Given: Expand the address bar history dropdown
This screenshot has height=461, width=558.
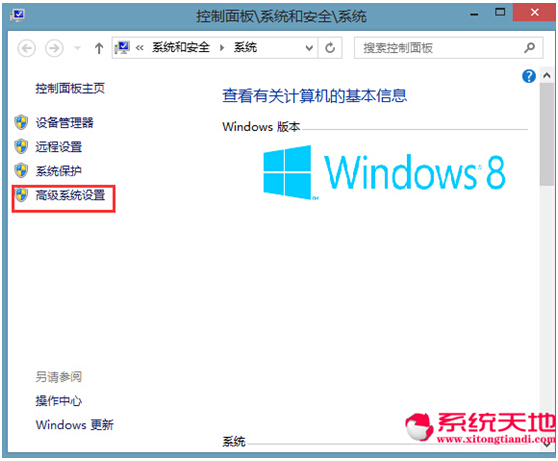Looking at the screenshot, I should (x=309, y=48).
